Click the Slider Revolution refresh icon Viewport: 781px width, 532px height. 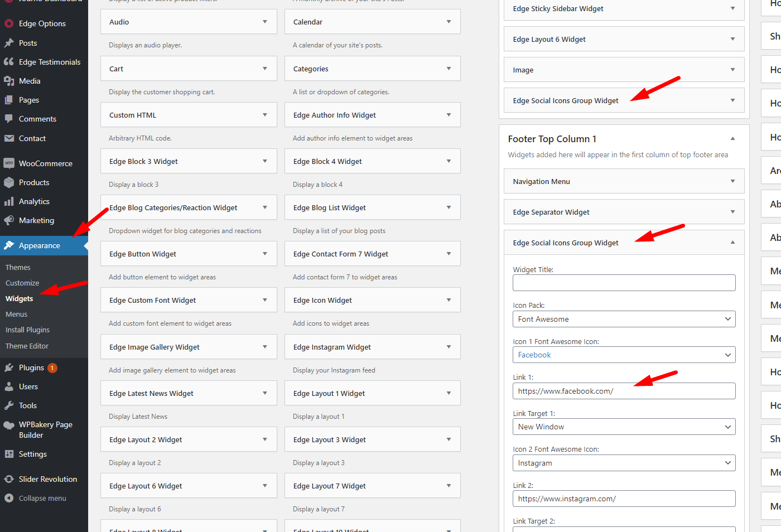tap(9, 479)
